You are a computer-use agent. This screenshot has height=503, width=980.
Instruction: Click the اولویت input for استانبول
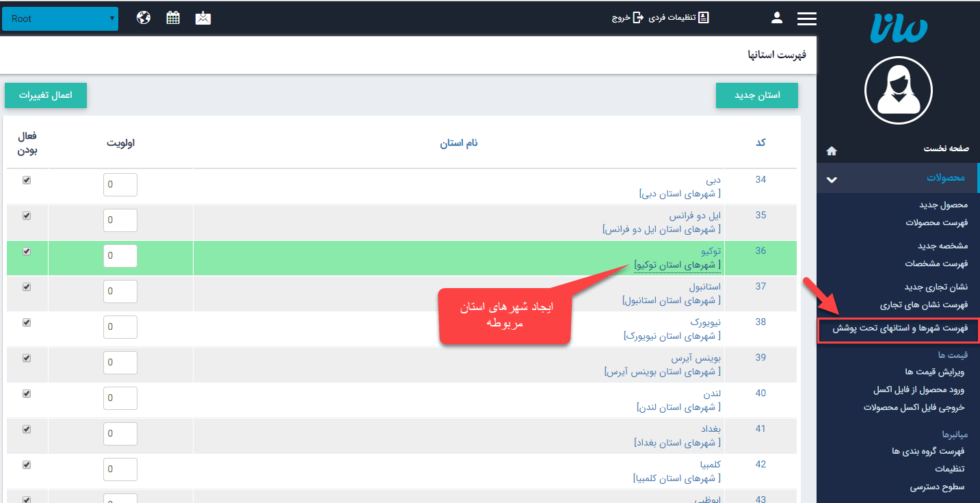[120, 291]
